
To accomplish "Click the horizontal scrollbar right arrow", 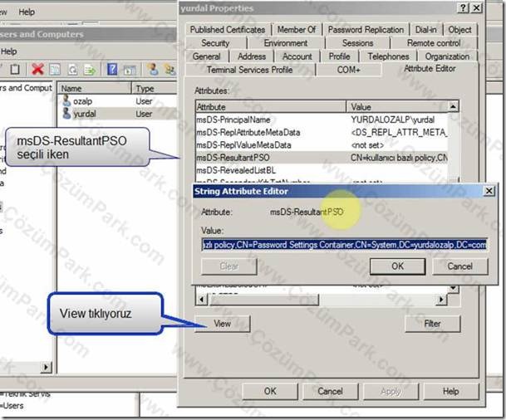I will 441,300.
